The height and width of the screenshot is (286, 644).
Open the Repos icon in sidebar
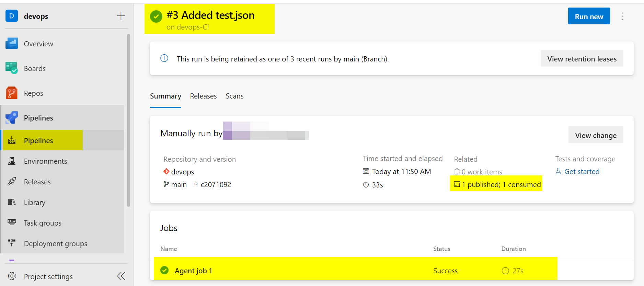pyautogui.click(x=12, y=93)
